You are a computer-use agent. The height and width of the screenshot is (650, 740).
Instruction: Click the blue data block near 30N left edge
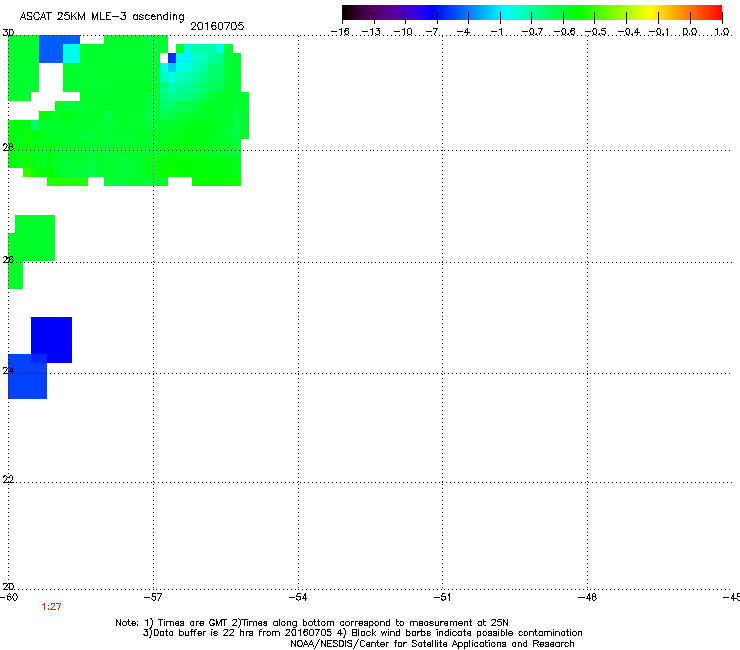tap(59, 49)
